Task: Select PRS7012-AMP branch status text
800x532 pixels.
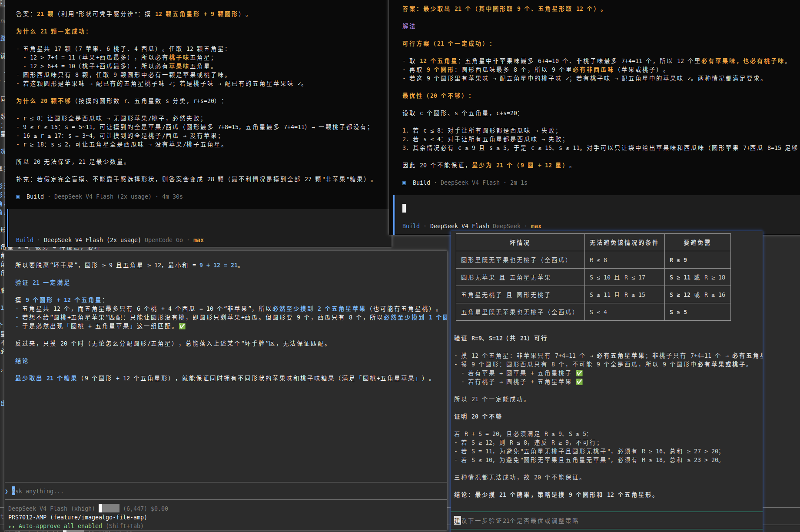Action: pos(78,517)
